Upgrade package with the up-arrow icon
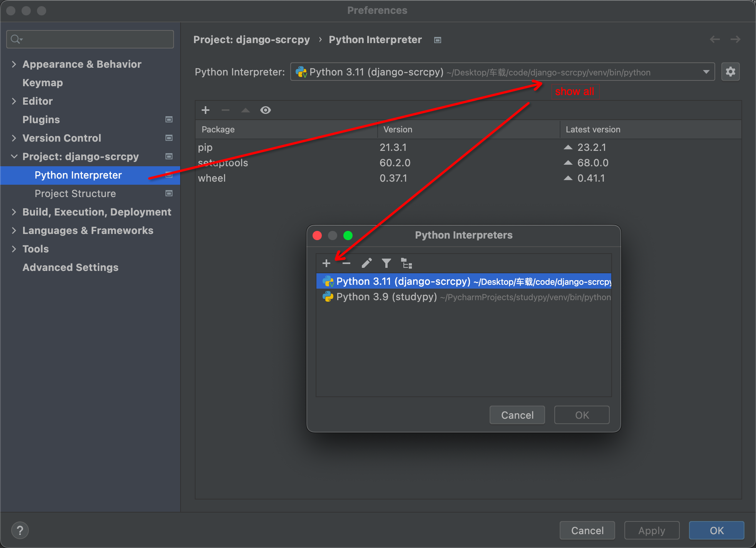This screenshot has height=548, width=756. click(x=246, y=110)
